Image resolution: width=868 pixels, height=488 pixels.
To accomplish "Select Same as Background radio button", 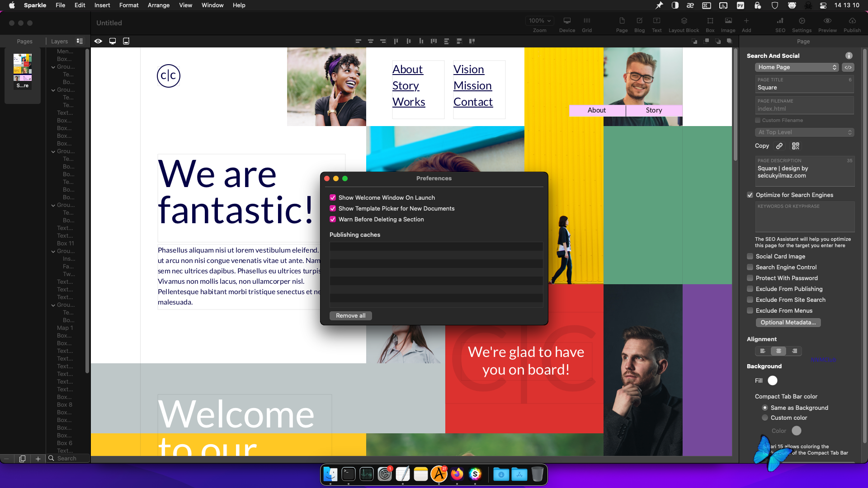I will pyautogui.click(x=765, y=408).
